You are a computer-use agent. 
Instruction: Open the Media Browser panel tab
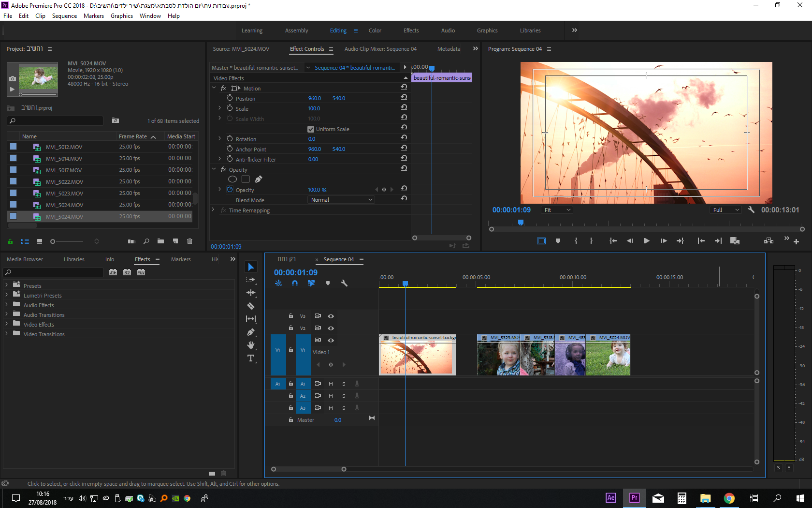(x=25, y=259)
